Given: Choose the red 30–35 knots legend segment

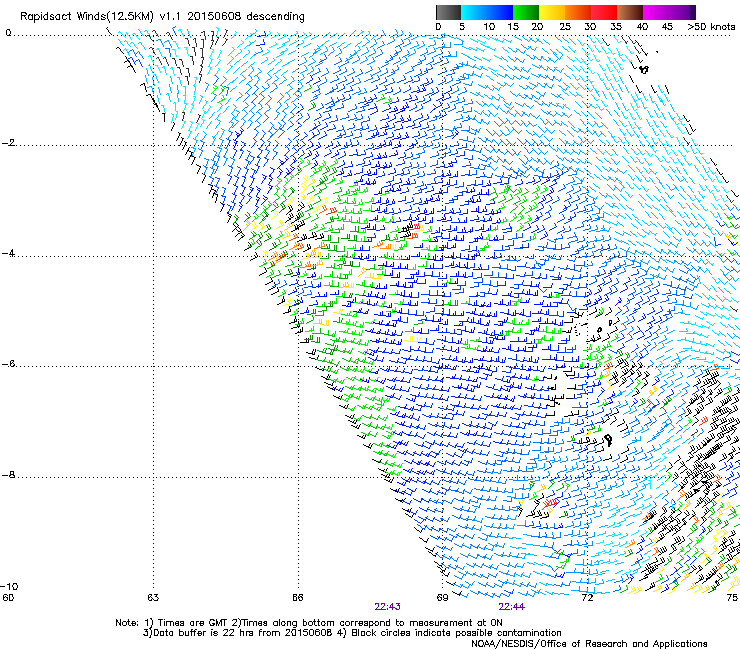Looking at the screenshot, I should (604, 12).
